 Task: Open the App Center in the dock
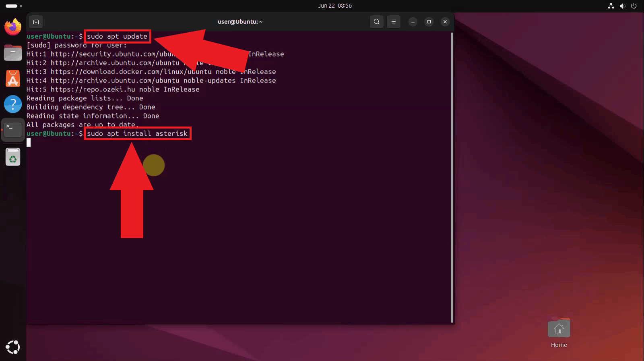click(13, 79)
